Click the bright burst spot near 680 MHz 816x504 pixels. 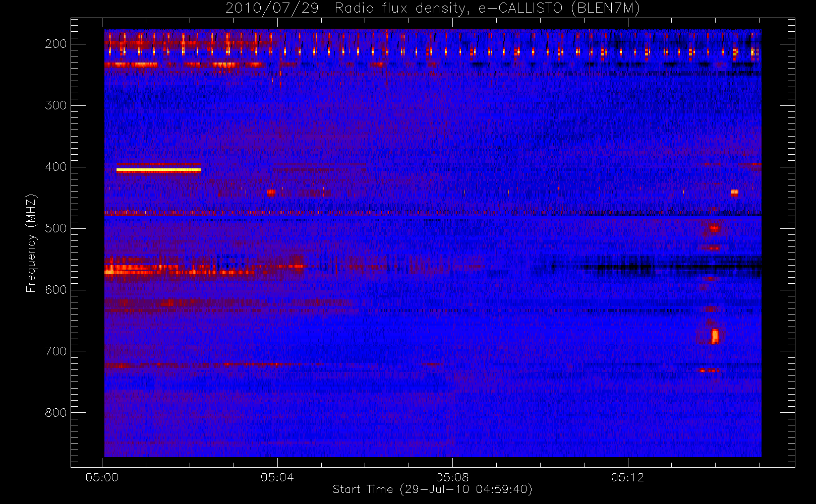pyautogui.click(x=715, y=336)
